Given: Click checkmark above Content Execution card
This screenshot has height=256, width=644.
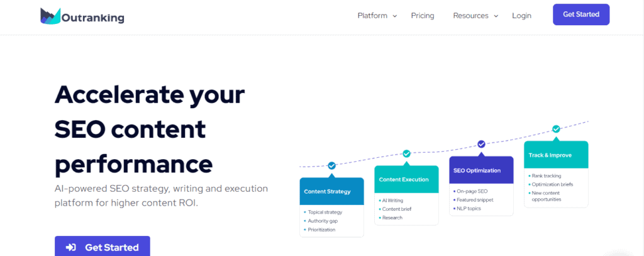Looking at the screenshot, I should coord(406,153).
